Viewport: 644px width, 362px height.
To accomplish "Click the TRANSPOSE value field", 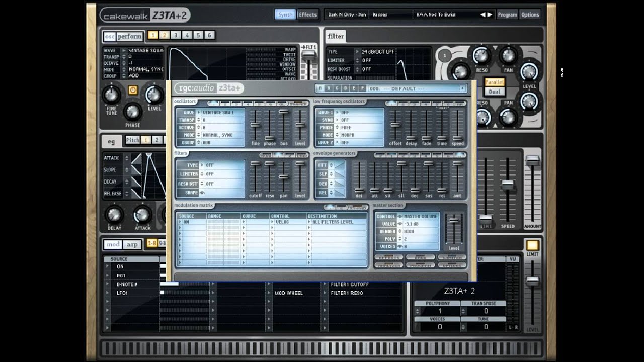I will 486,311.
